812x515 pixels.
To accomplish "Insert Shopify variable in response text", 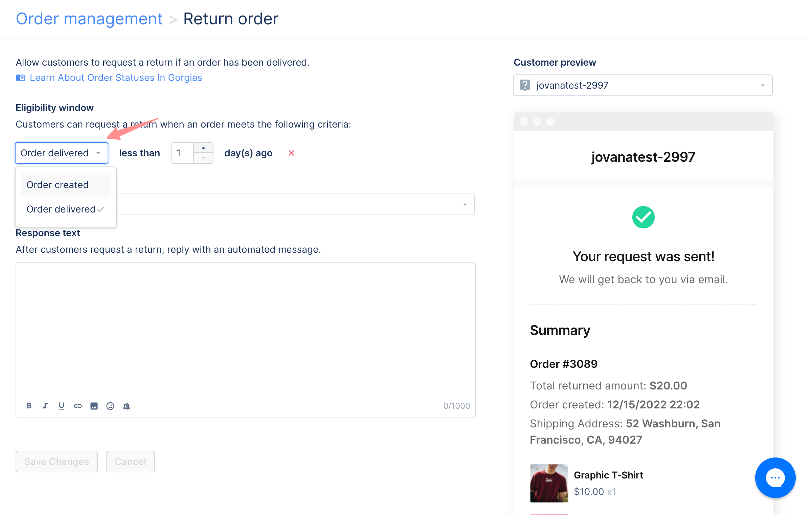I will pos(127,406).
